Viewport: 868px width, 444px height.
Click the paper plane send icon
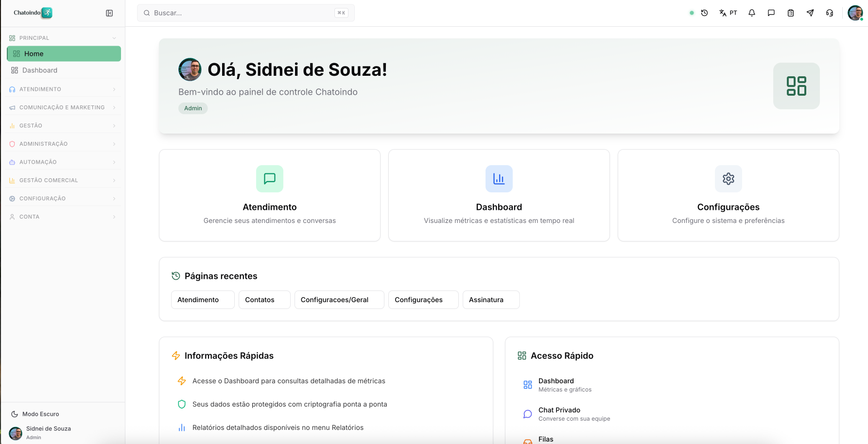tap(810, 13)
